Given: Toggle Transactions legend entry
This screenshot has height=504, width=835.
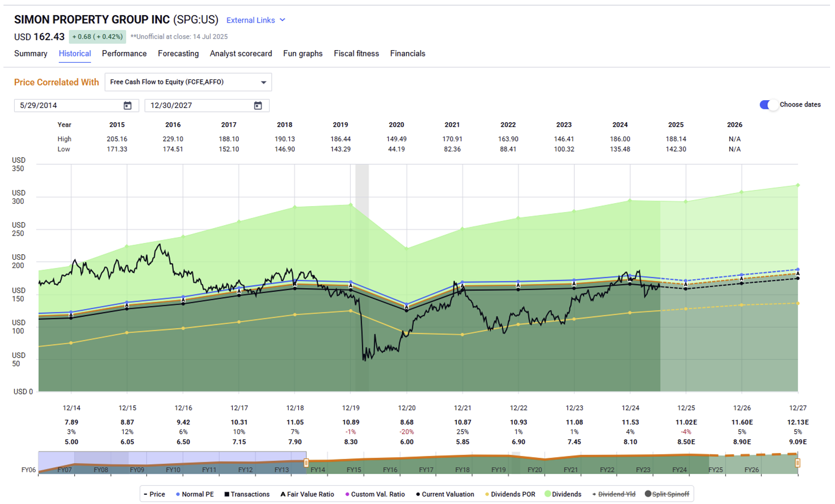Looking at the screenshot, I should pyautogui.click(x=247, y=494).
